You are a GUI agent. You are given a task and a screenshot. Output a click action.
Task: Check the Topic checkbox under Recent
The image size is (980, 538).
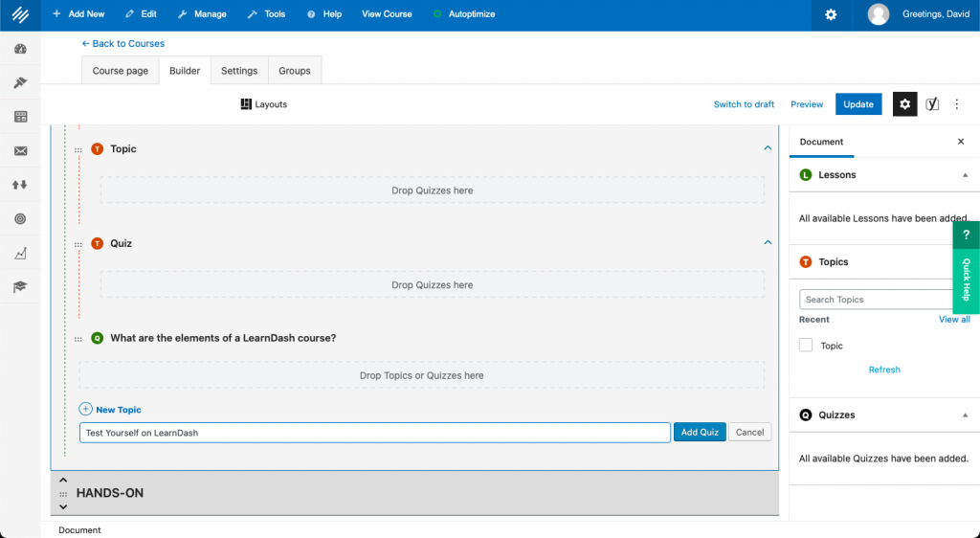pyautogui.click(x=806, y=346)
